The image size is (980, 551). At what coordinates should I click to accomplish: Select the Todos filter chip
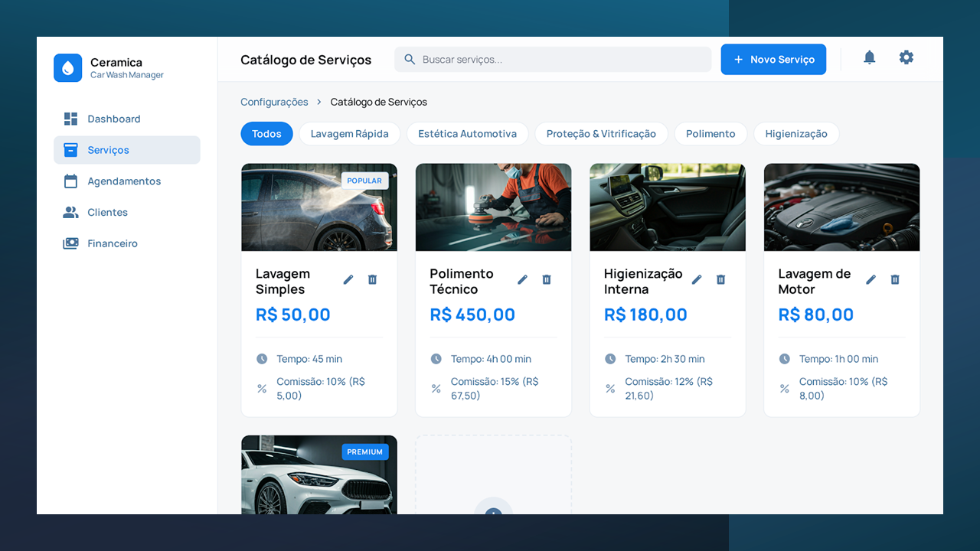pos(266,134)
